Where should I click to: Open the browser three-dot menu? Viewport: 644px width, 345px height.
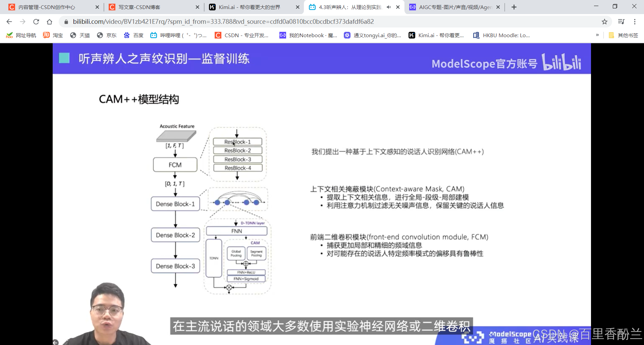[635, 22]
